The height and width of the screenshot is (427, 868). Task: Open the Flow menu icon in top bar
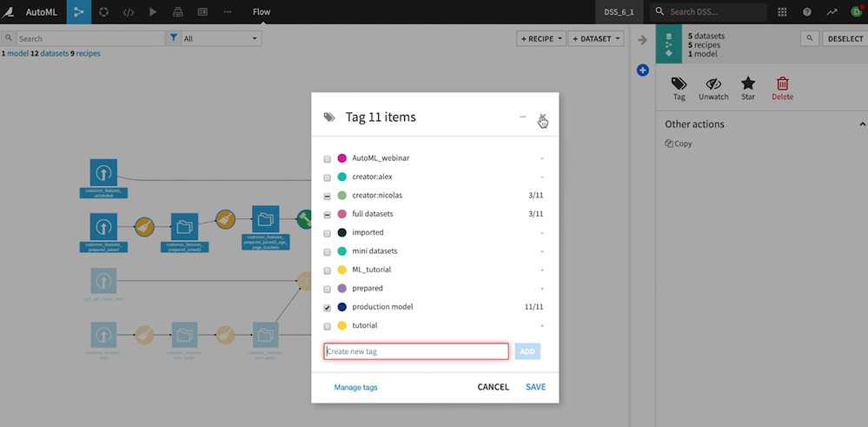[x=78, y=11]
